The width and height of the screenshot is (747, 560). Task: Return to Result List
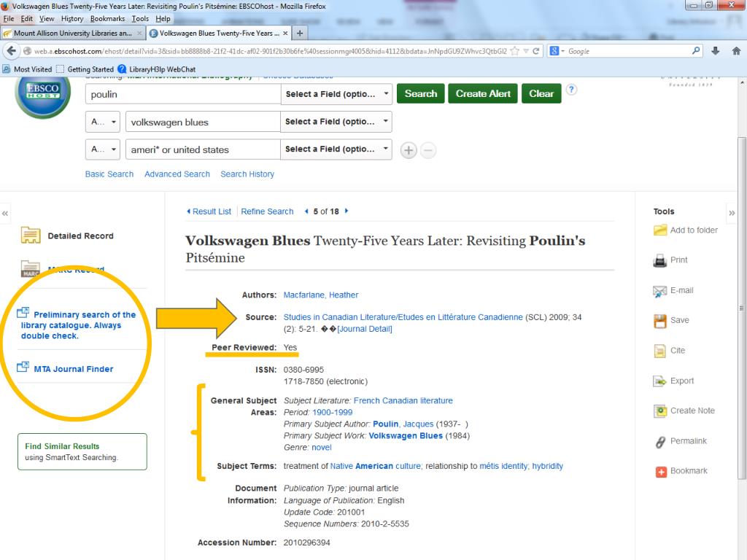[209, 211]
